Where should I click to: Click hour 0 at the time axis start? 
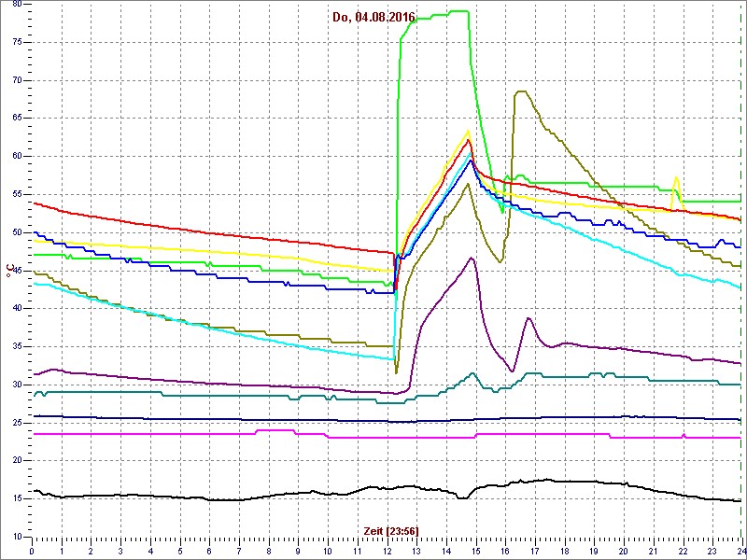(x=33, y=551)
